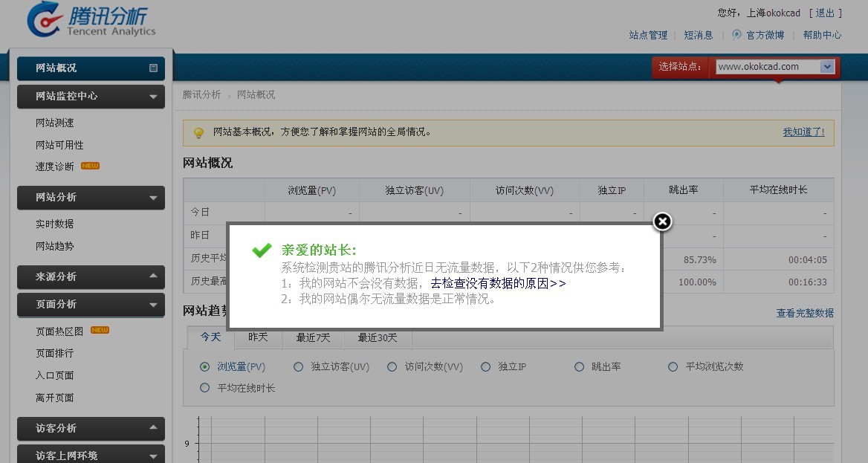Screen dimensions: 868x463
Task: Click the green checkmark in the dialog
Action: tap(262, 250)
